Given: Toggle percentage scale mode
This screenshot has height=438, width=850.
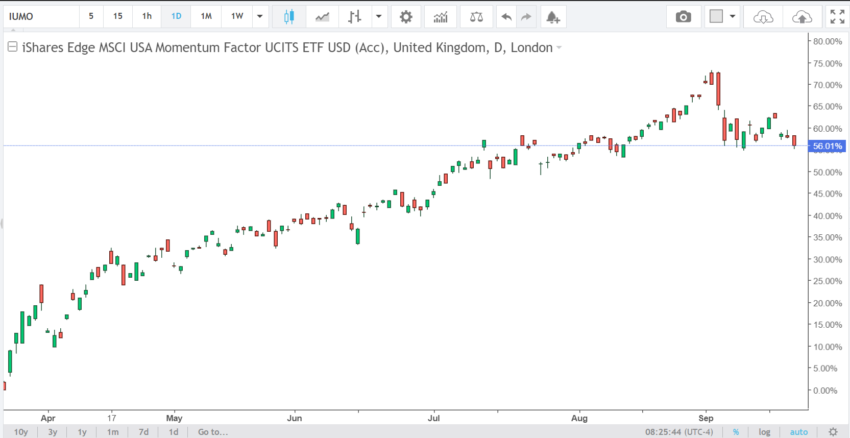Looking at the screenshot, I should pos(736,432).
